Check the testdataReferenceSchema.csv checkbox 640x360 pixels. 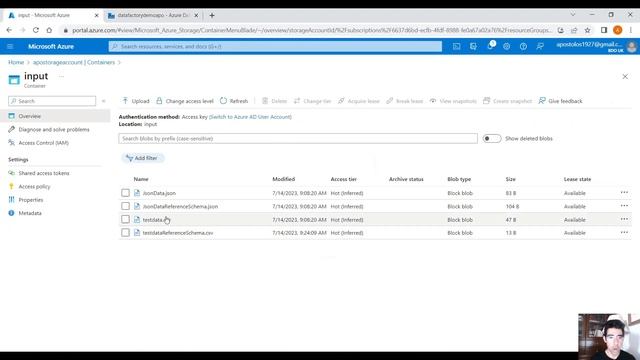coord(125,233)
